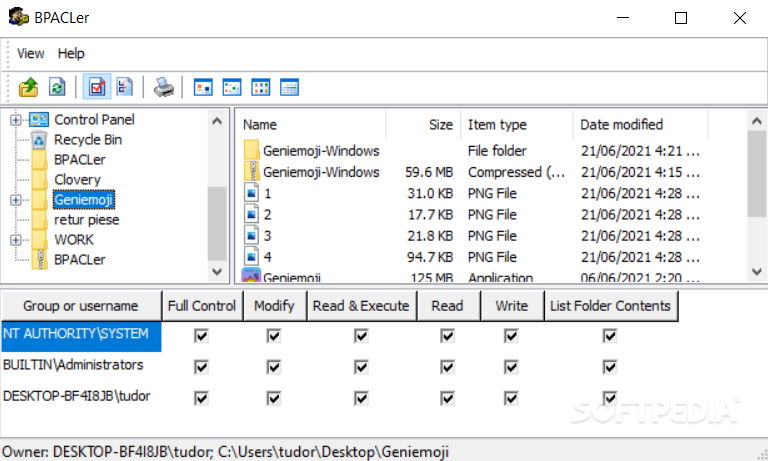Click the Recycle Bin tree icon
Screen dimensions: 768x461
pos(39,140)
